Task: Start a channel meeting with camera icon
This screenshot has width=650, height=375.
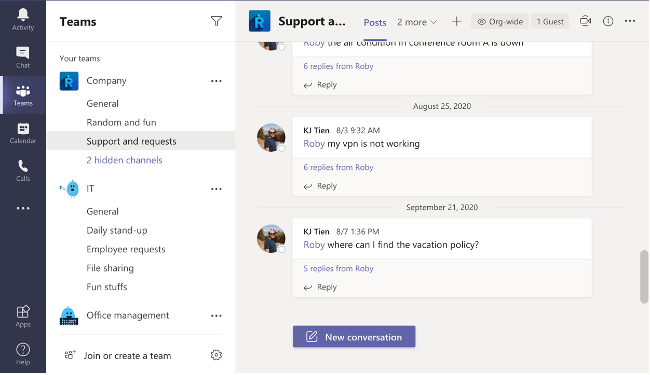Action: tap(585, 21)
